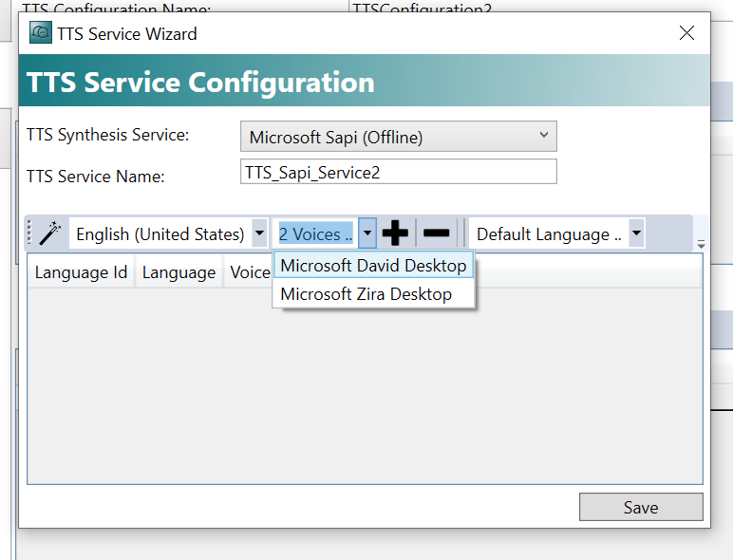
Task: Click the plus icon to add voice
Action: 395,233
